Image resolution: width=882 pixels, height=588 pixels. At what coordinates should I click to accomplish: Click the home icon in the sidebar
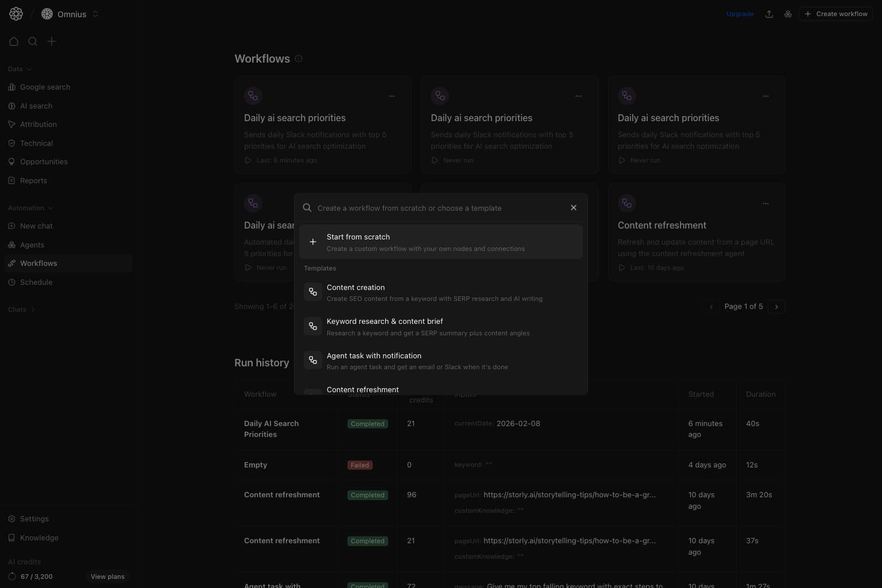(x=14, y=41)
